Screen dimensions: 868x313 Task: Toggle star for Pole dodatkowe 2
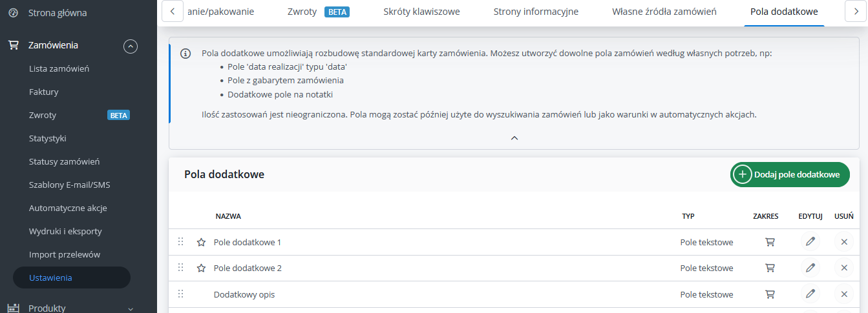click(x=201, y=268)
